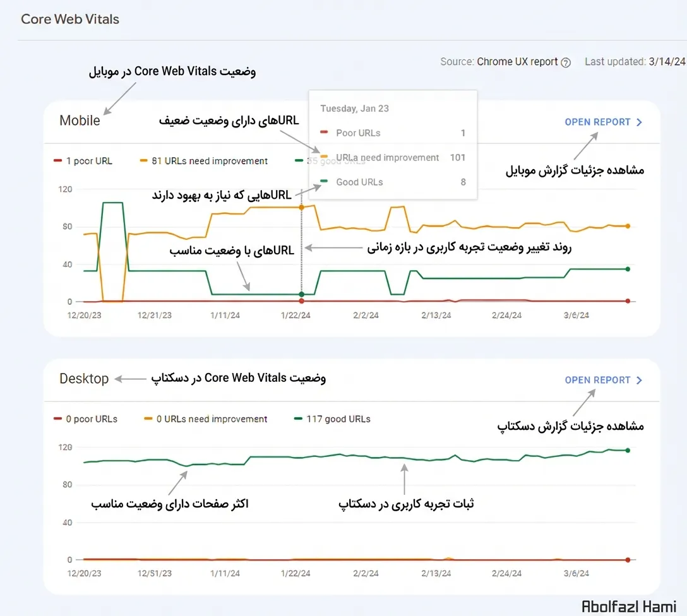This screenshot has width=687, height=616.
Task: Toggle Desktop "0 URLs need improvement" legend
Action: click(x=206, y=419)
